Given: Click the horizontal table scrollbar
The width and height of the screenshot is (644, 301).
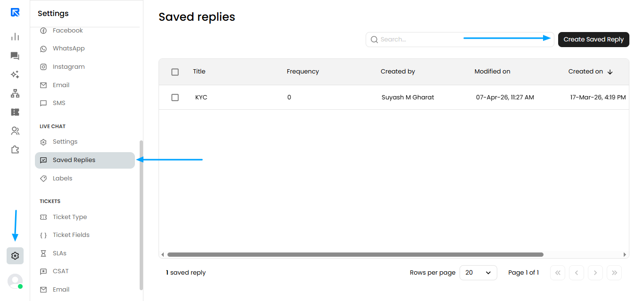Looking at the screenshot, I should (355, 254).
